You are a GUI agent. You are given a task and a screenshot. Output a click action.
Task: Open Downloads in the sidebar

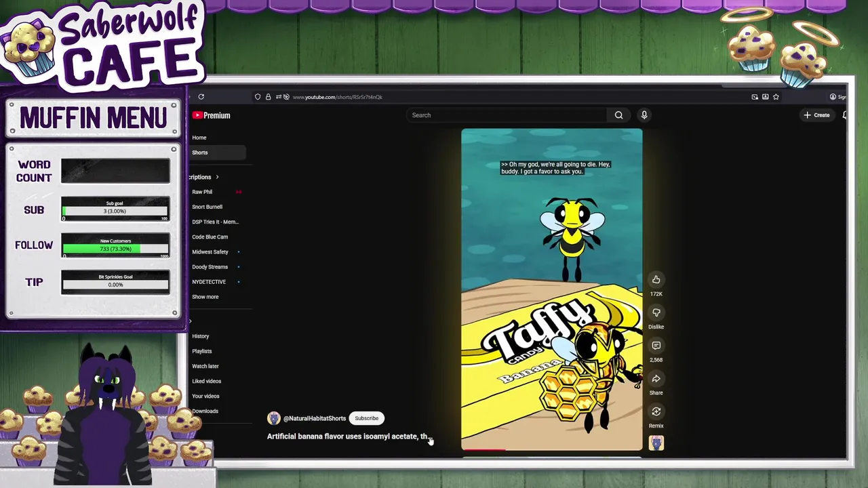[x=205, y=411]
